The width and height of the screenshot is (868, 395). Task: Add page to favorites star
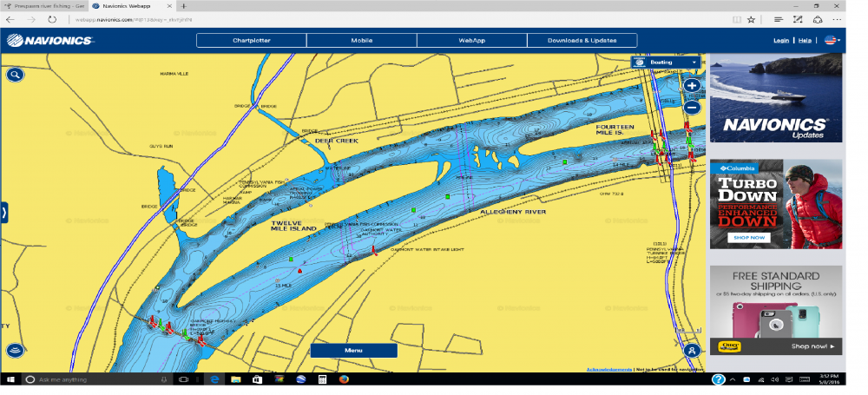click(751, 19)
